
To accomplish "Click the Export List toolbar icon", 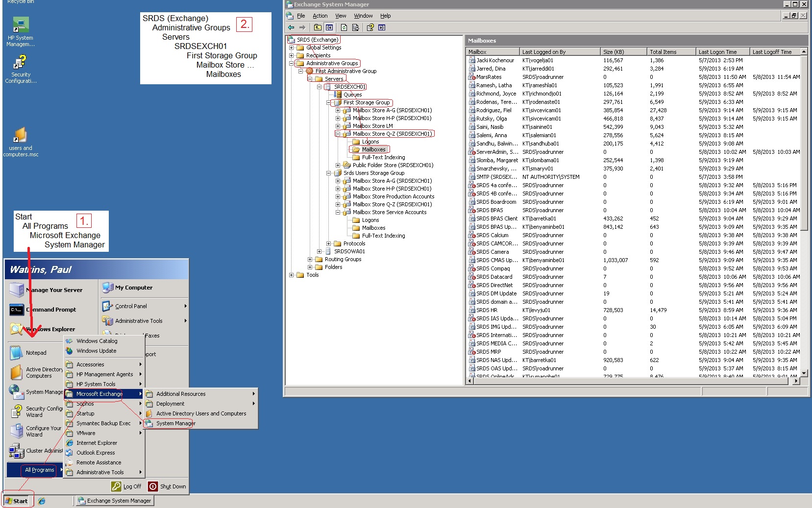I will [355, 27].
